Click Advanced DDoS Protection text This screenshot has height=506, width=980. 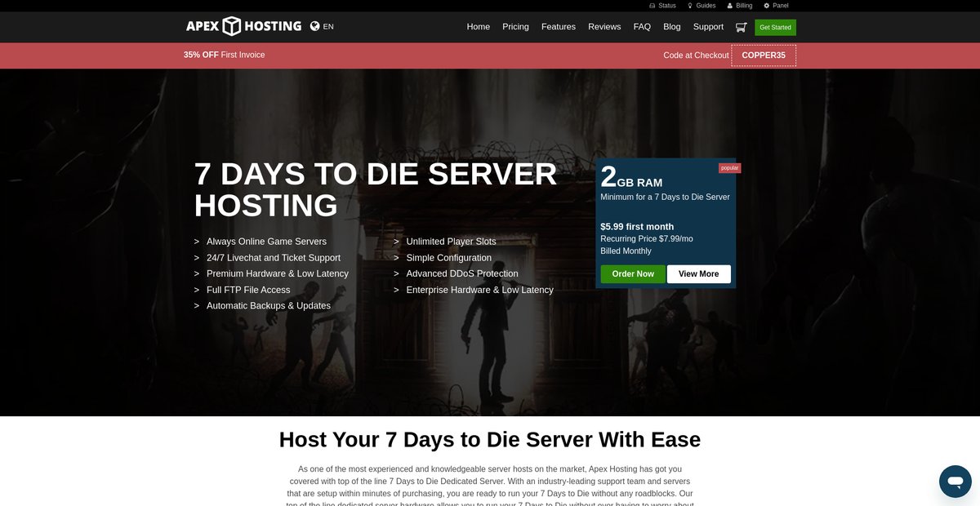[462, 273]
